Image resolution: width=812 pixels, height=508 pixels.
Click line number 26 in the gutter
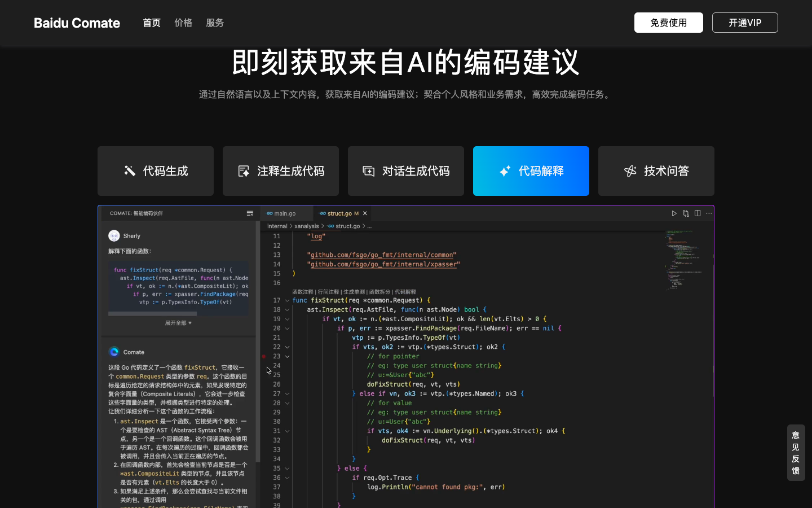(x=277, y=384)
